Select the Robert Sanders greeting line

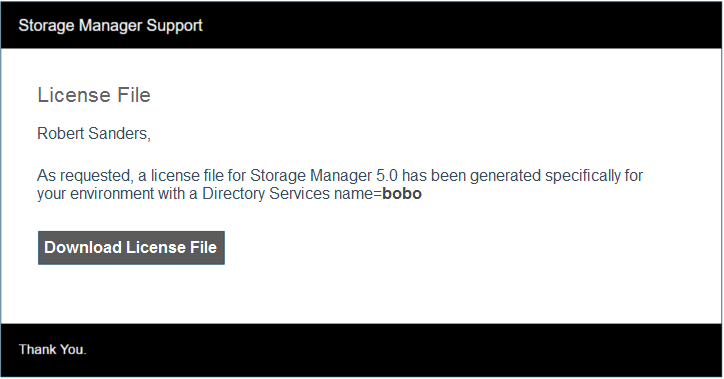click(94, 133)
